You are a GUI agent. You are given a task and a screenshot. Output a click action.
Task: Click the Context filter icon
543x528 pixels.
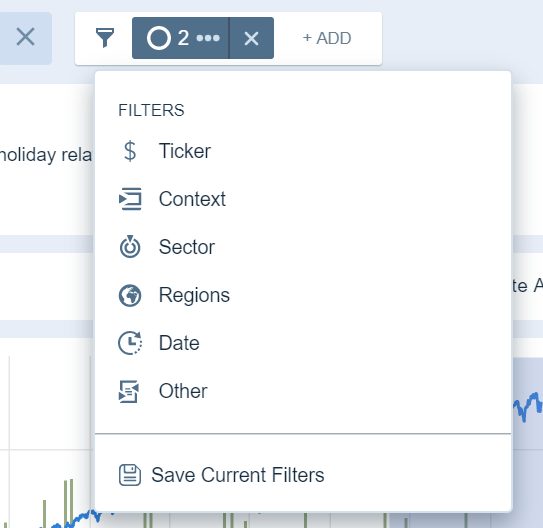coord(130,199)
